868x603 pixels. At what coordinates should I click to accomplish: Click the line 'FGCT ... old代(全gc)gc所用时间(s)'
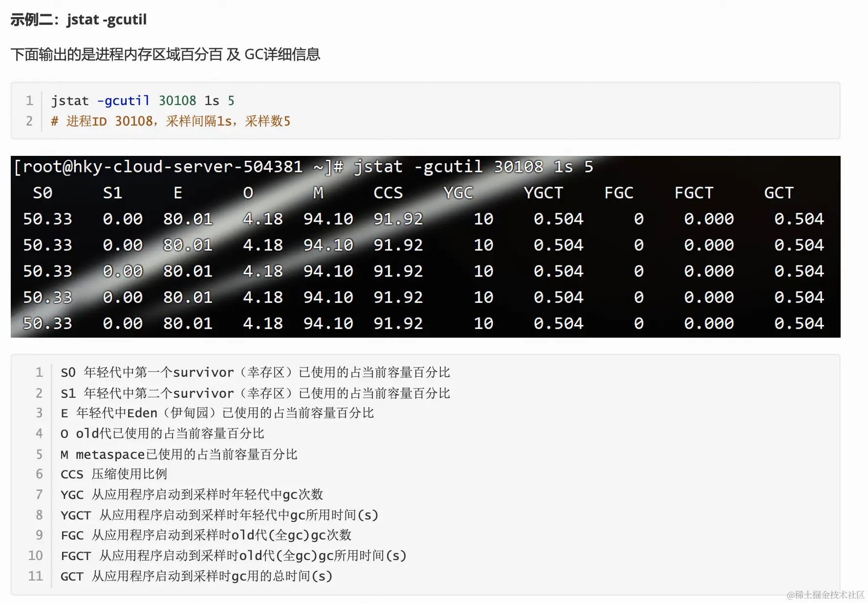click(234, 556)
